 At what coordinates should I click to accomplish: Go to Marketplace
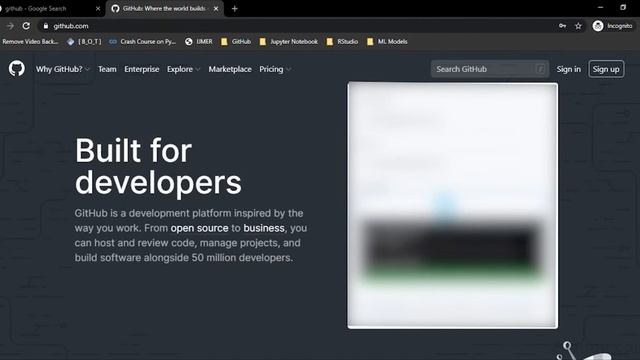point(230,69)
